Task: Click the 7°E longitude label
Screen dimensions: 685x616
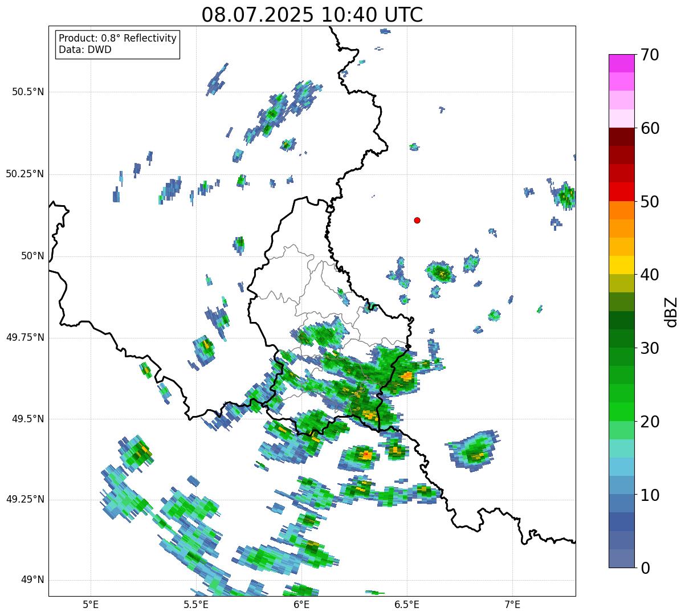Action: 512,604
